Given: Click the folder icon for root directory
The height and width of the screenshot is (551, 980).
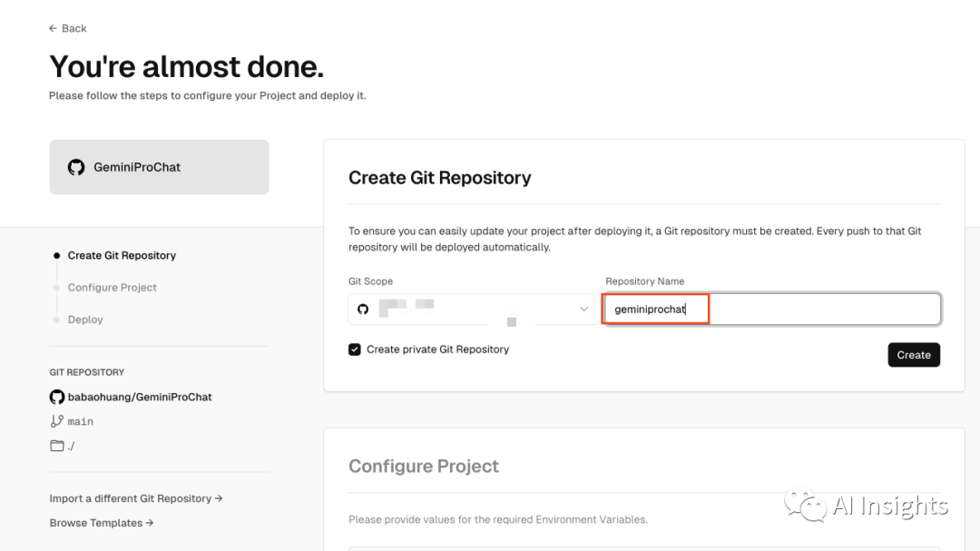Looking at the screenshot, I should [57, 446].
